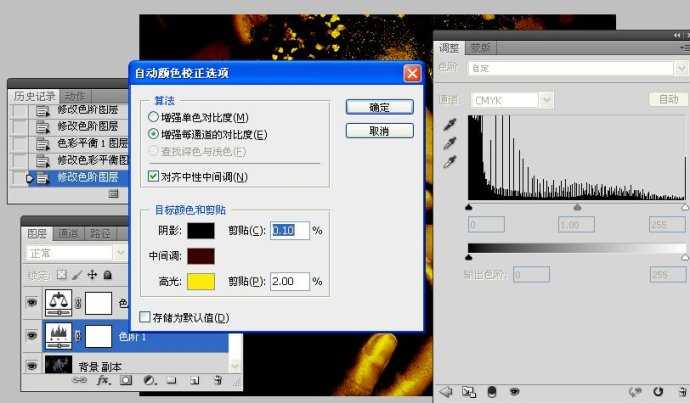The image size is (690, 403).
Task: Close the auto color correction dialog
Action: point(412,73)
